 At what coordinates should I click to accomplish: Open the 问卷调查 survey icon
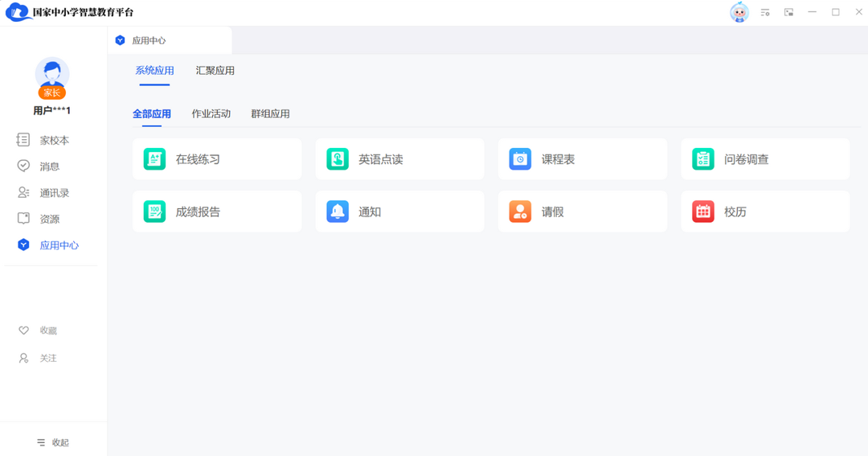click(x=703, y=159)
